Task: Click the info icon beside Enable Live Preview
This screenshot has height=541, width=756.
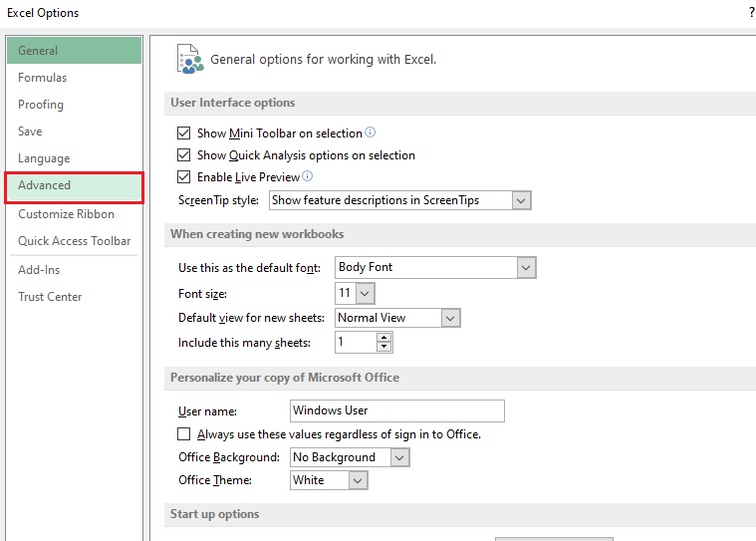Action: pos(307,176)
